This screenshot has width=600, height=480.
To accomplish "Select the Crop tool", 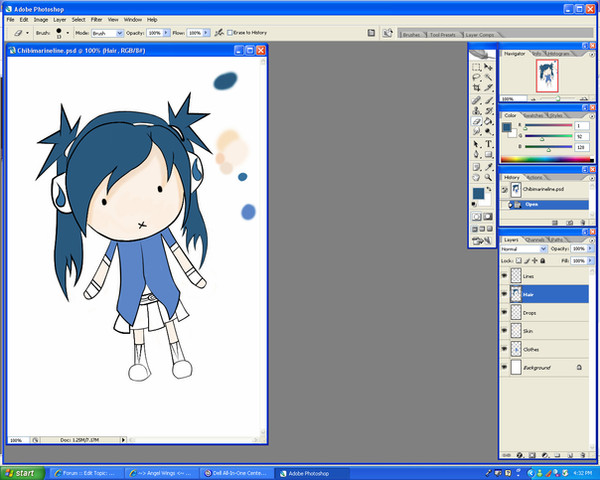I will pyautogui.click(x=476, y=88).
